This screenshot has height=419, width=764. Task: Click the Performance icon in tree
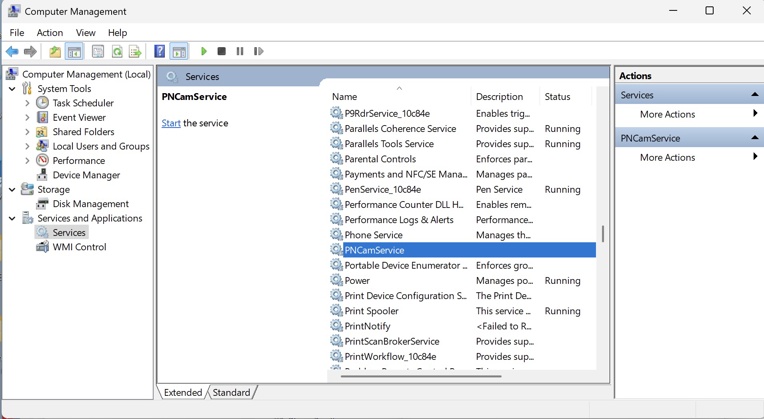[x=42, y=160]
